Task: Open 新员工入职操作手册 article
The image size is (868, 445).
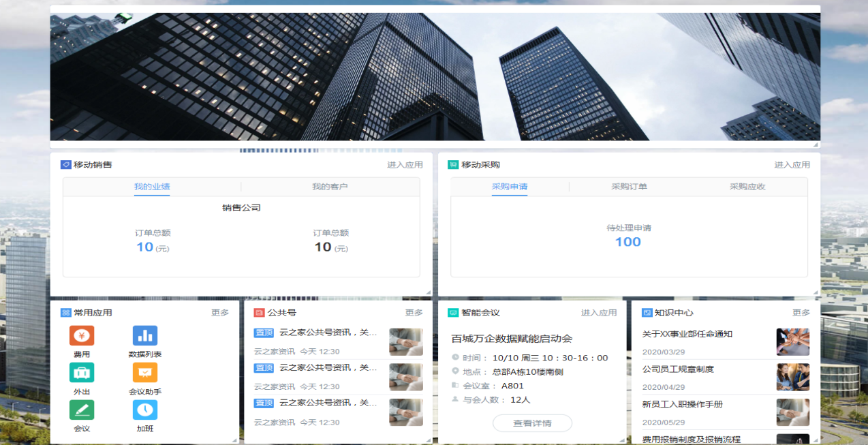Action: [x=683, y=404]
